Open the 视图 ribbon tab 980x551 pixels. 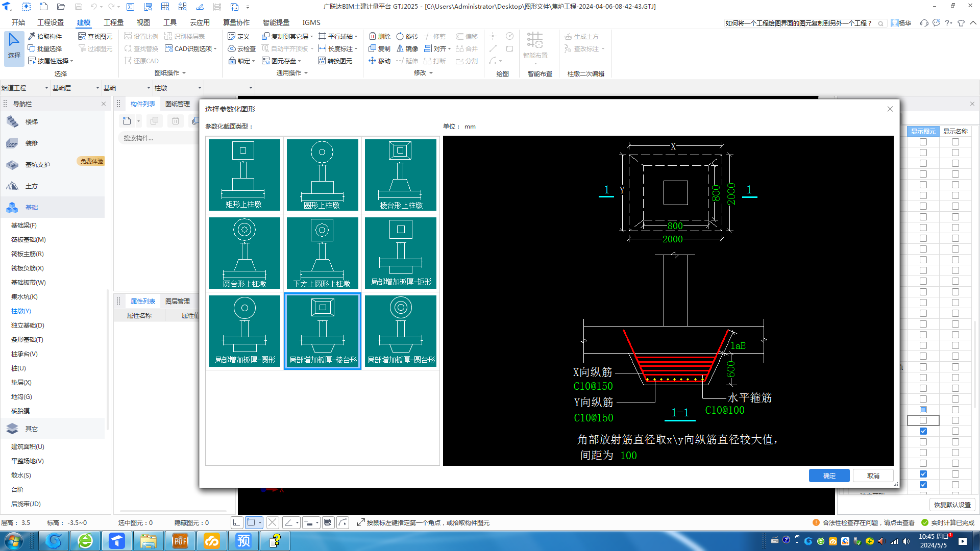click(143, 22)
